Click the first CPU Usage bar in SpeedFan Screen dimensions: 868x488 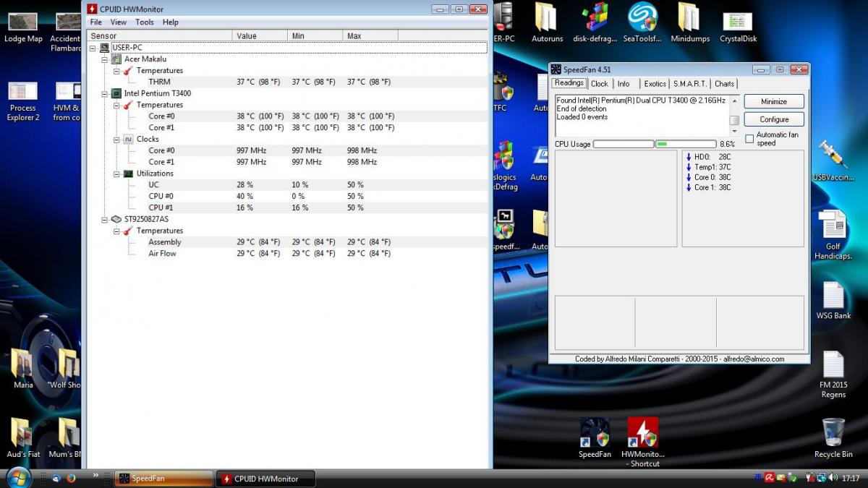[x=623, y=144]
